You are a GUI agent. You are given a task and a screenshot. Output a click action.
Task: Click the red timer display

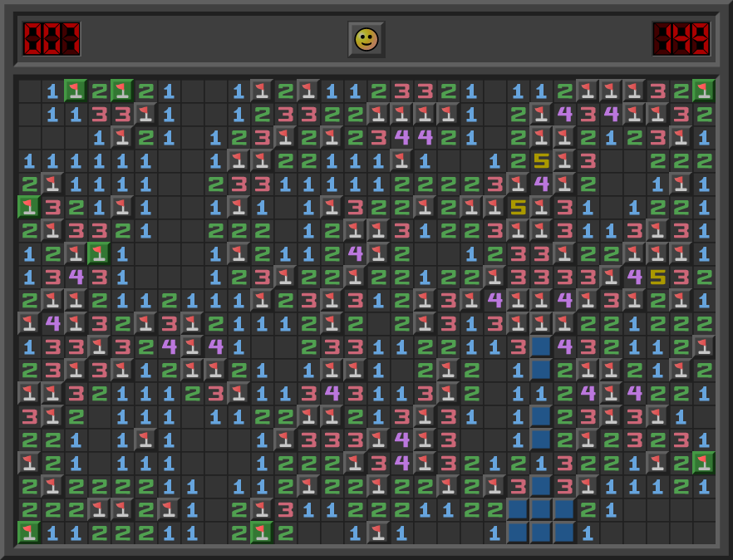click(x=681, y=39)
